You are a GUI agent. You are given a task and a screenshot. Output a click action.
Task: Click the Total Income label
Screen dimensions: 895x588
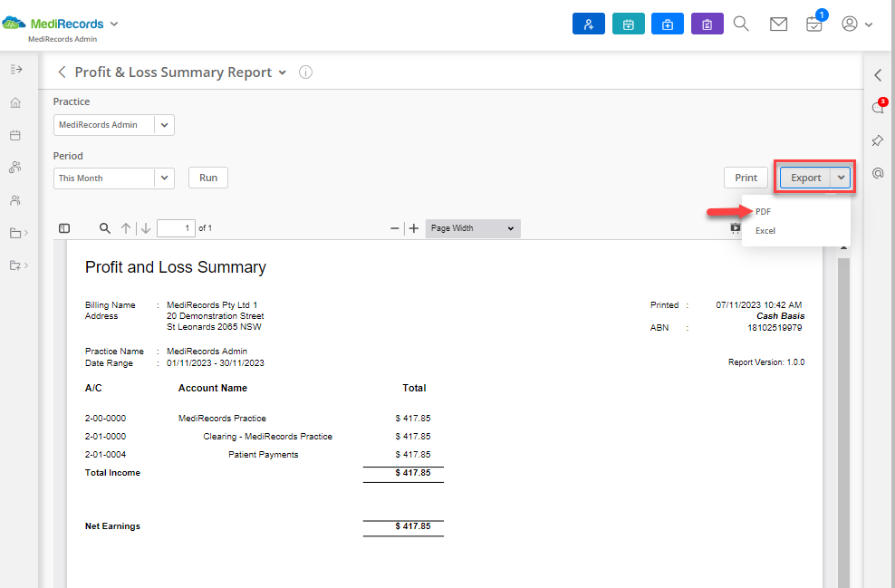112,473
